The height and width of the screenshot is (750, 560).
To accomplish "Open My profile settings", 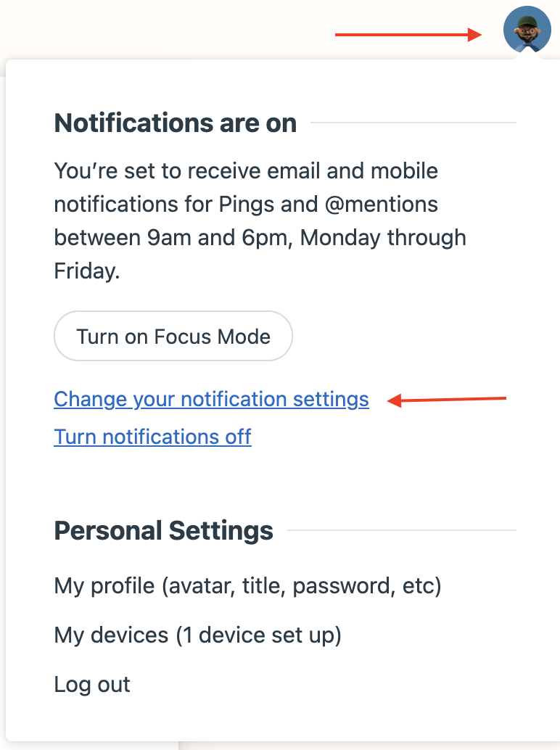I will point(247,585).
